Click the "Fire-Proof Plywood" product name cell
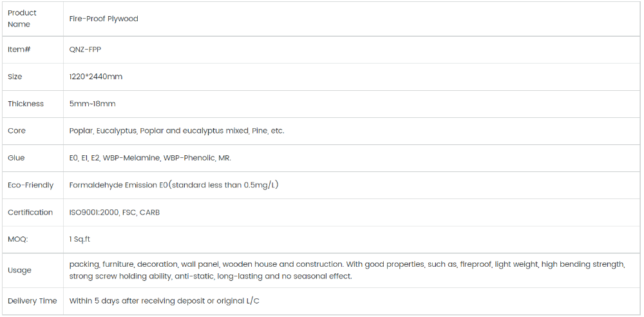This screenshot has width=644, height=317. pos(104,19)
